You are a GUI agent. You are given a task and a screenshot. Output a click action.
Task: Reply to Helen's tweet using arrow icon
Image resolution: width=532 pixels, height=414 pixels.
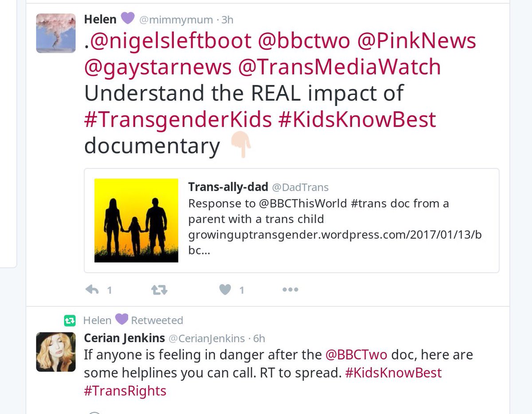(x=92, y=290)
